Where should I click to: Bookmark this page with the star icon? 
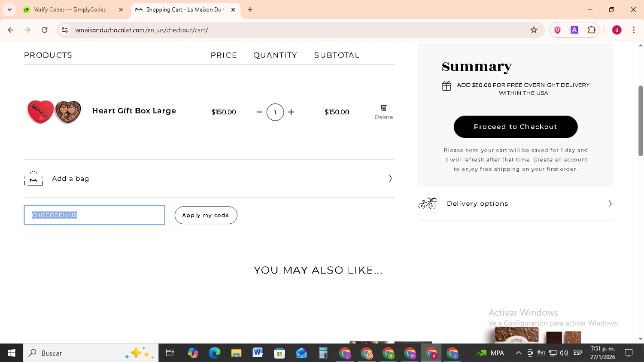534,30
